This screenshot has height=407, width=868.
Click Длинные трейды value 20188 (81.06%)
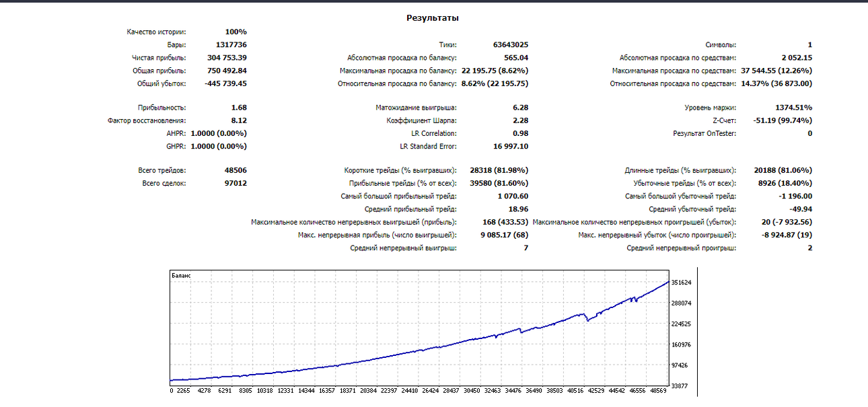coord(783,171)
